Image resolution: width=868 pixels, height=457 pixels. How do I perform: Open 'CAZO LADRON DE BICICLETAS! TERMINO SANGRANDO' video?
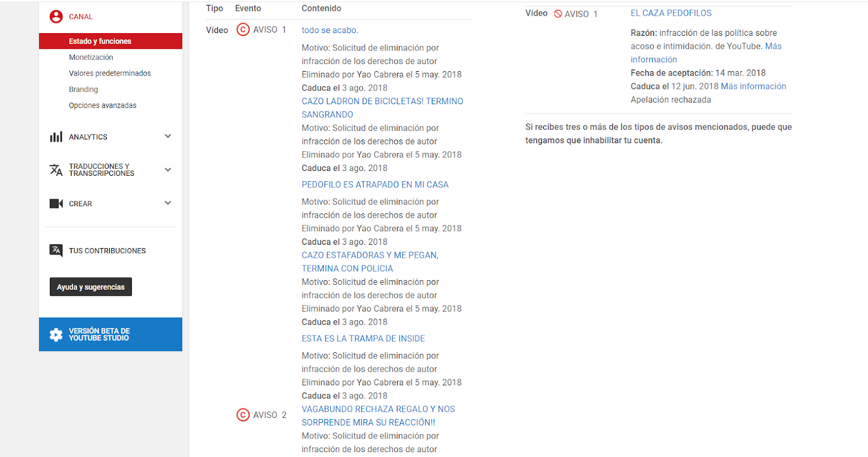382,108
